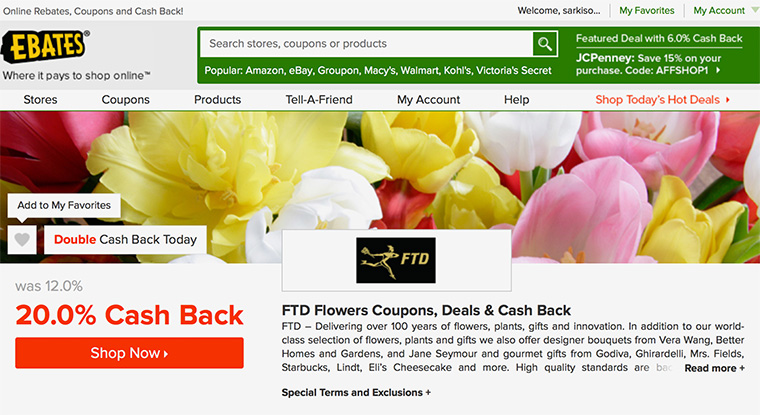Toggle the heart favorite icon
The height and width of the screenshot is (415, 760).
22,239
